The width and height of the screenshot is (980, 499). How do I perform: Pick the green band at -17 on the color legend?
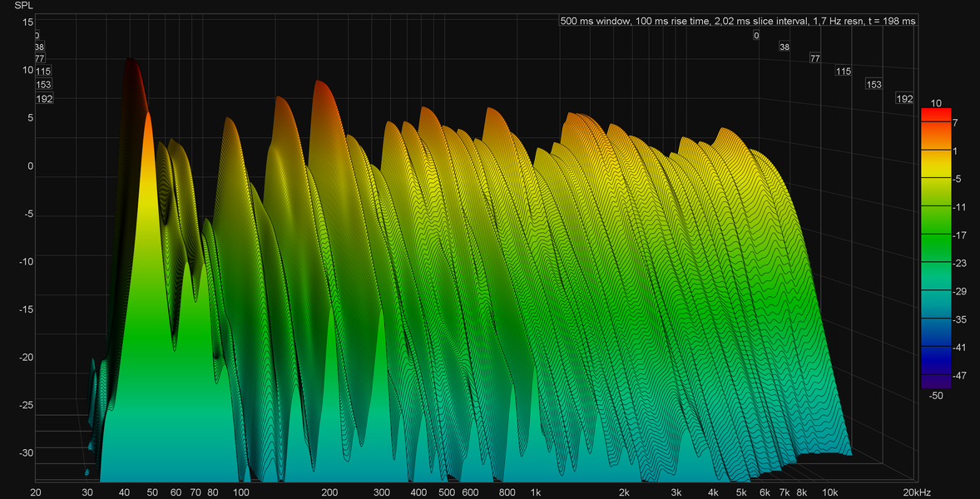[x=935, y=236]
